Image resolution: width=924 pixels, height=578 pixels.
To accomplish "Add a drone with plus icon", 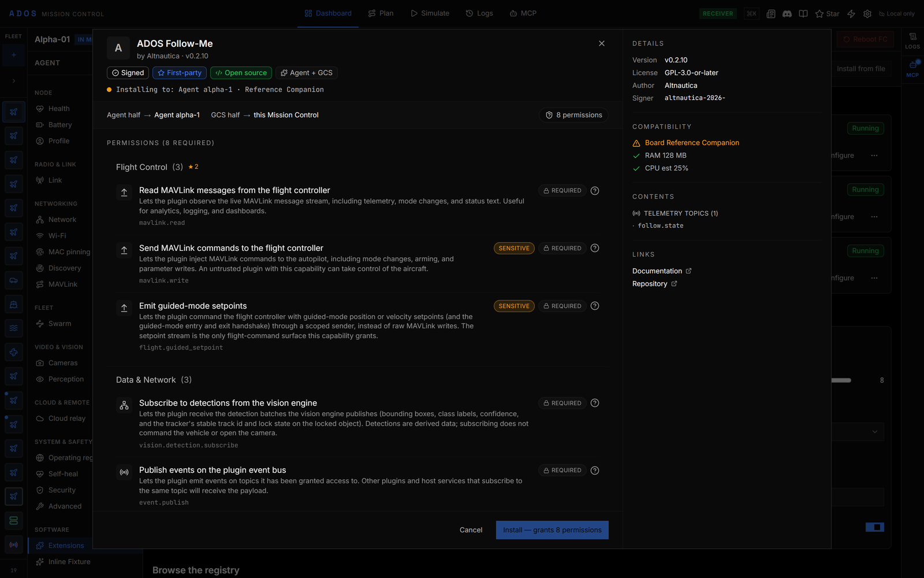I will point(14,55).
